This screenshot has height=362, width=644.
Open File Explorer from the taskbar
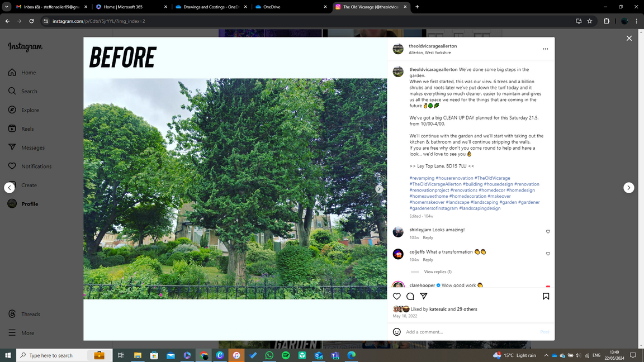pyautogui.click(x=138, y=355)
